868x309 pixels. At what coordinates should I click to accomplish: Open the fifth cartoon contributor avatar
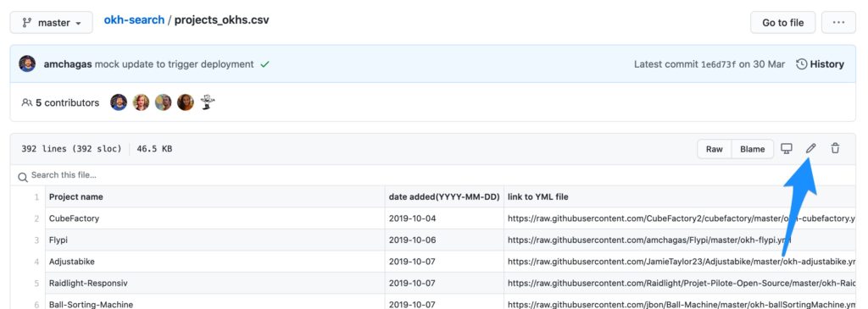tap(208, 102)
